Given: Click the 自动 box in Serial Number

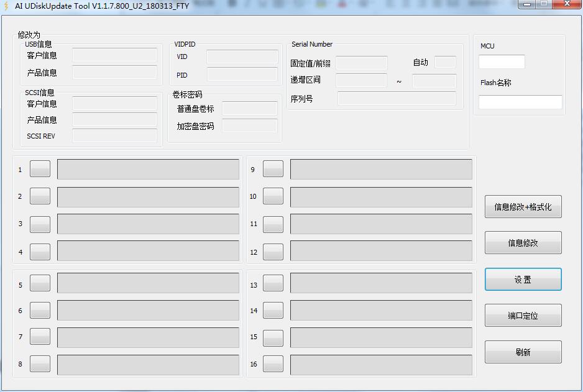Looking at the screenshot, I should [x=445, y=62].
